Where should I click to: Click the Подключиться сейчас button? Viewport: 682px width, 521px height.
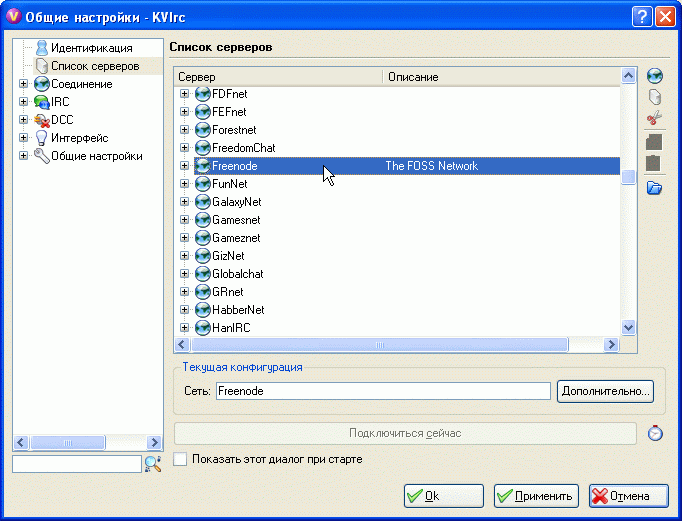coord(405,433)
